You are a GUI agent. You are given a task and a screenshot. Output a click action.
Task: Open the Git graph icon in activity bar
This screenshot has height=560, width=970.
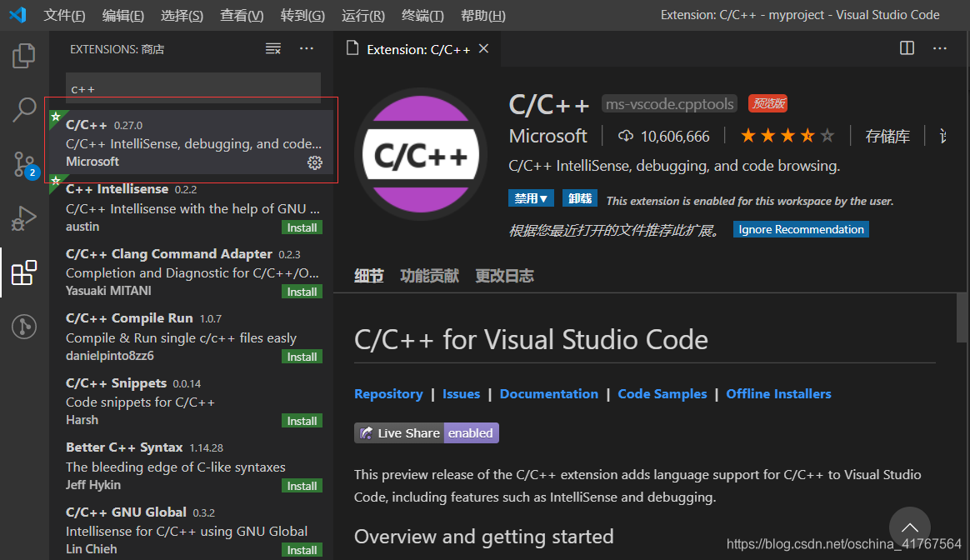[24, 327]
